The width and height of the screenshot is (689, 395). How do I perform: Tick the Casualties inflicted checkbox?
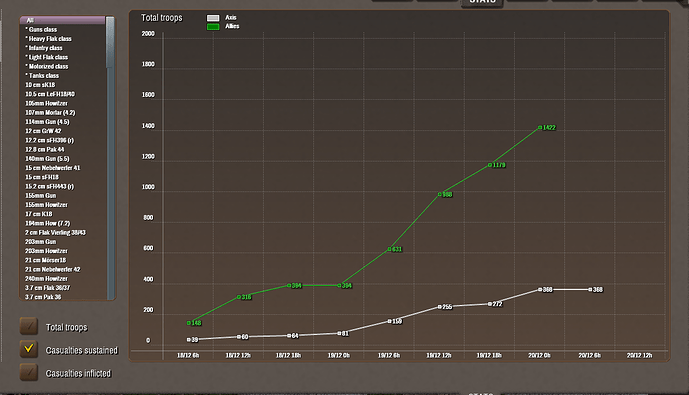pos(29,372)
